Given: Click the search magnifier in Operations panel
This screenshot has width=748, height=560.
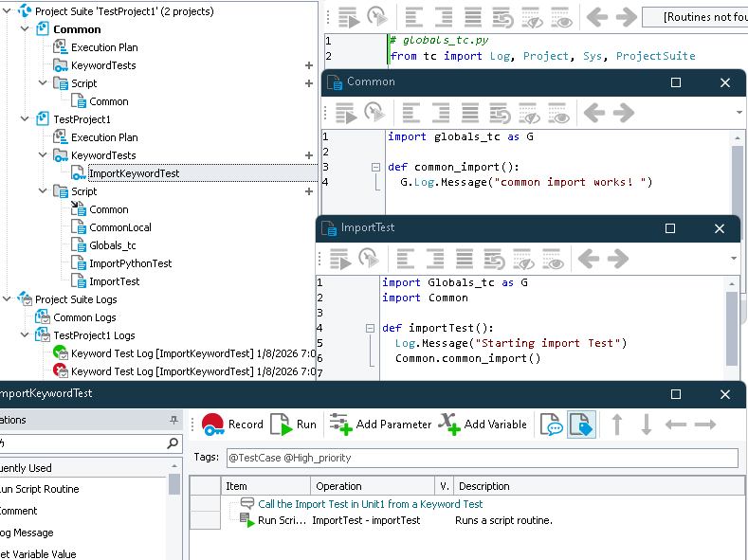Looking at the screenshot, I should [x=173, y=443].
